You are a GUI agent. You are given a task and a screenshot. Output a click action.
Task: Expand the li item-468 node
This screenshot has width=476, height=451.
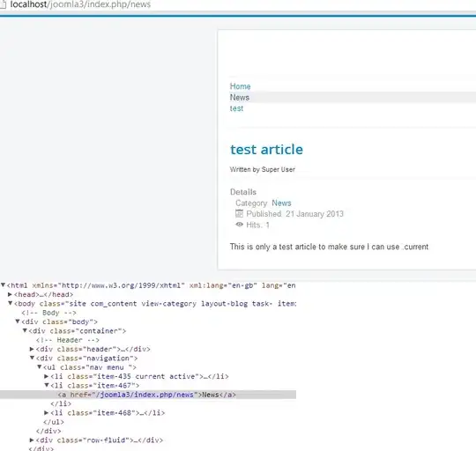click(47, 412)
